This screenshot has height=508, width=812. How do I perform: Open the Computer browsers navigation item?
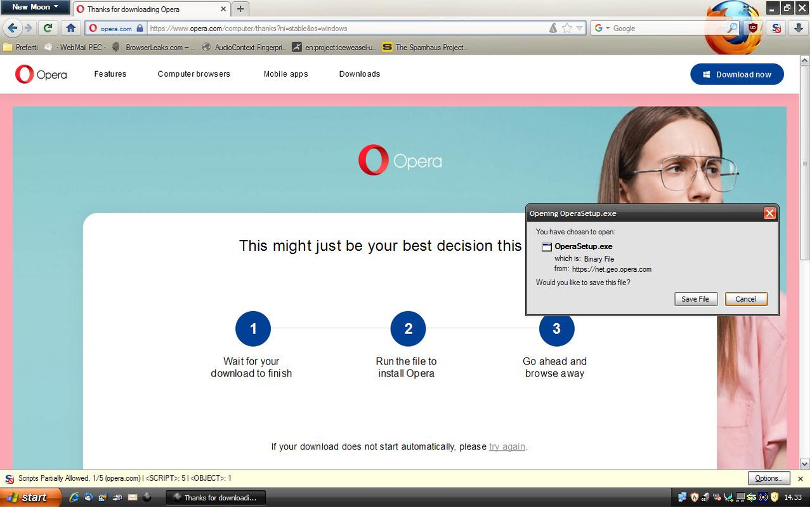194,74
